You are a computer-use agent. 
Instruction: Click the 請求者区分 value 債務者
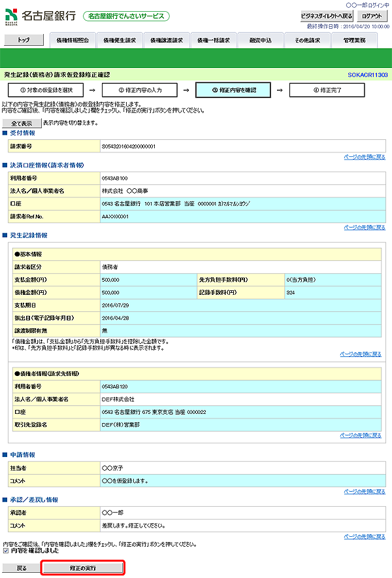(x=110, y=267)
